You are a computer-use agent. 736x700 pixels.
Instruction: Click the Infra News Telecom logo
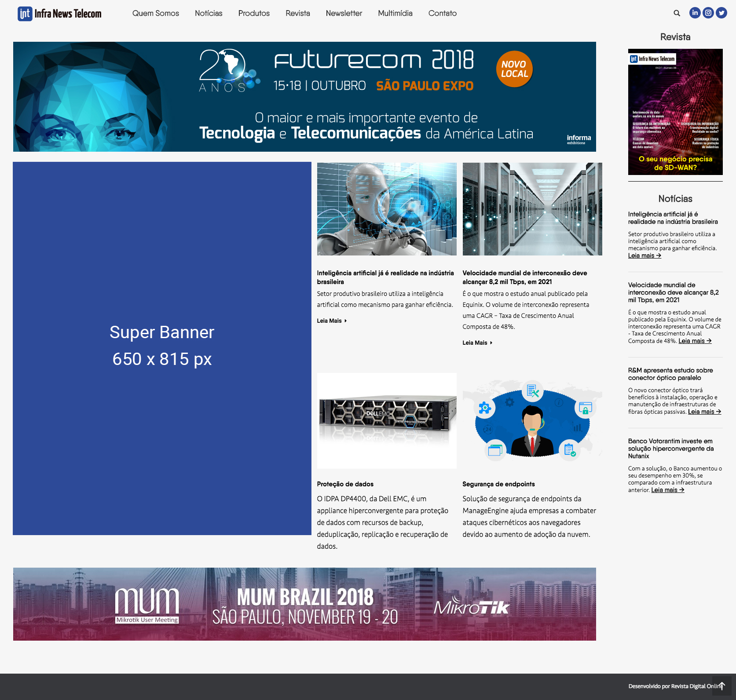(x=59, y=14)
